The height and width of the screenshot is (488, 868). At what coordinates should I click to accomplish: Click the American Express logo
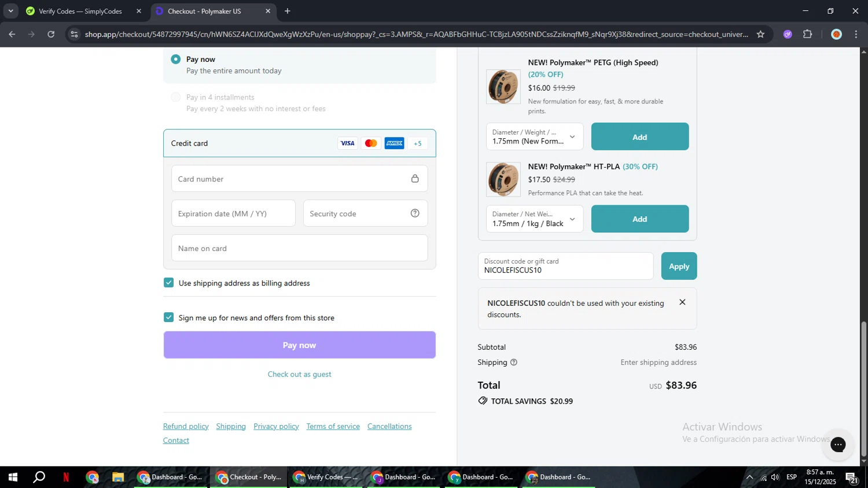coord(395,143)
